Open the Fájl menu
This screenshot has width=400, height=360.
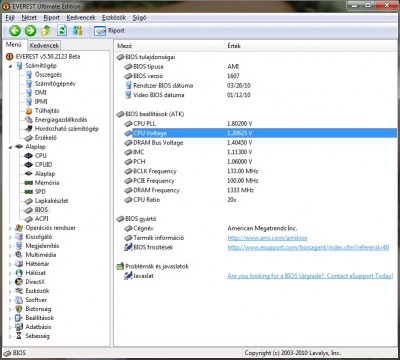[x=10, y=18]
